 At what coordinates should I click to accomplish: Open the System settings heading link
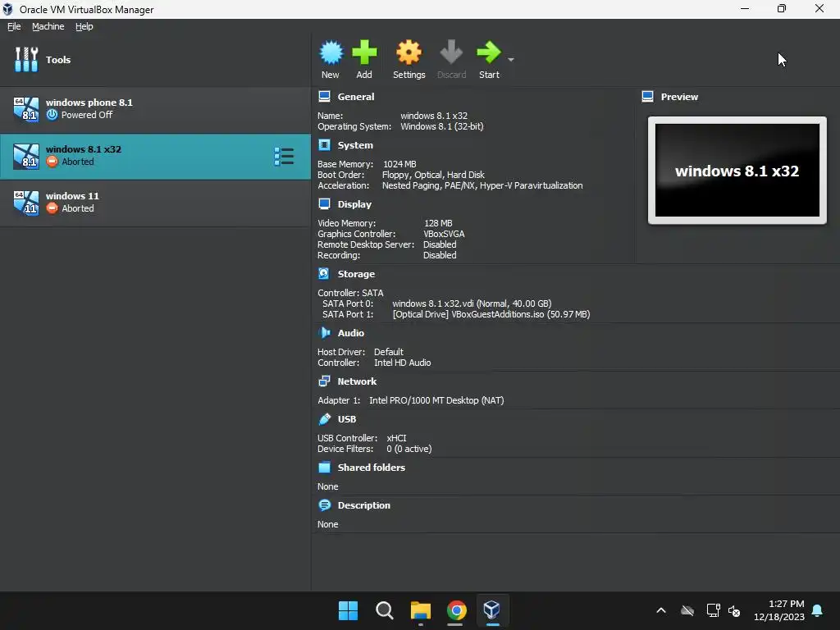point(355,145)
